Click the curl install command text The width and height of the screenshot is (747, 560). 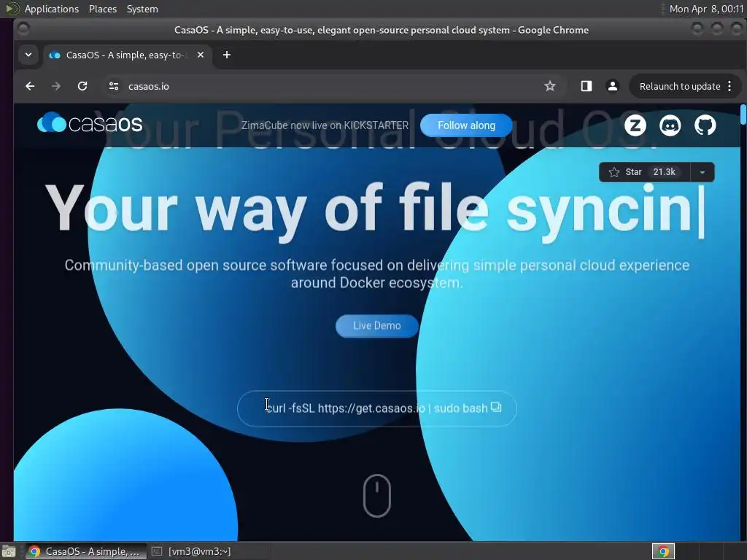pyautogui.click(x=376, y=408)
